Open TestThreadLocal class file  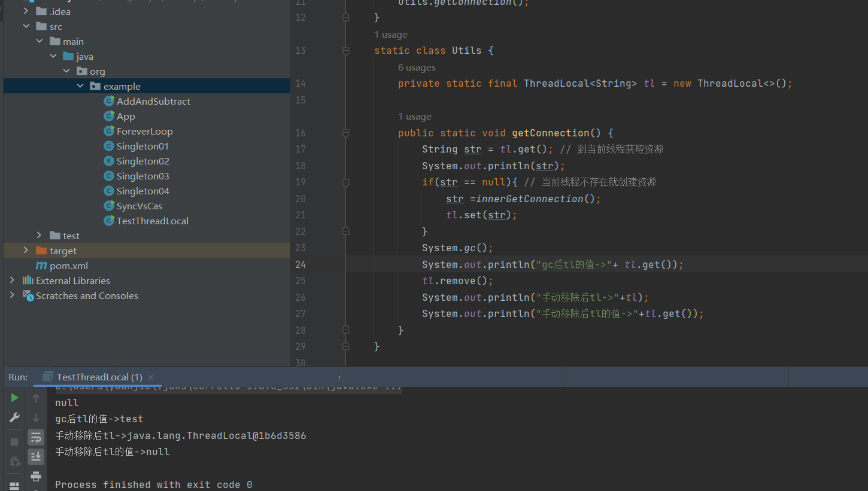pos(152,221)
